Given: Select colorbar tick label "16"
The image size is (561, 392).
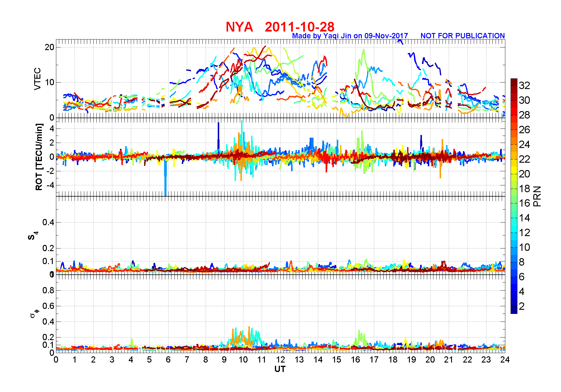Looking at the screenshot, I should [x=524, y=203].
